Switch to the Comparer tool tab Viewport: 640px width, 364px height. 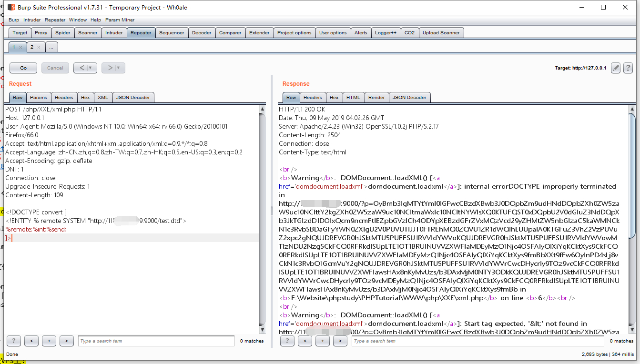point(230,33)
